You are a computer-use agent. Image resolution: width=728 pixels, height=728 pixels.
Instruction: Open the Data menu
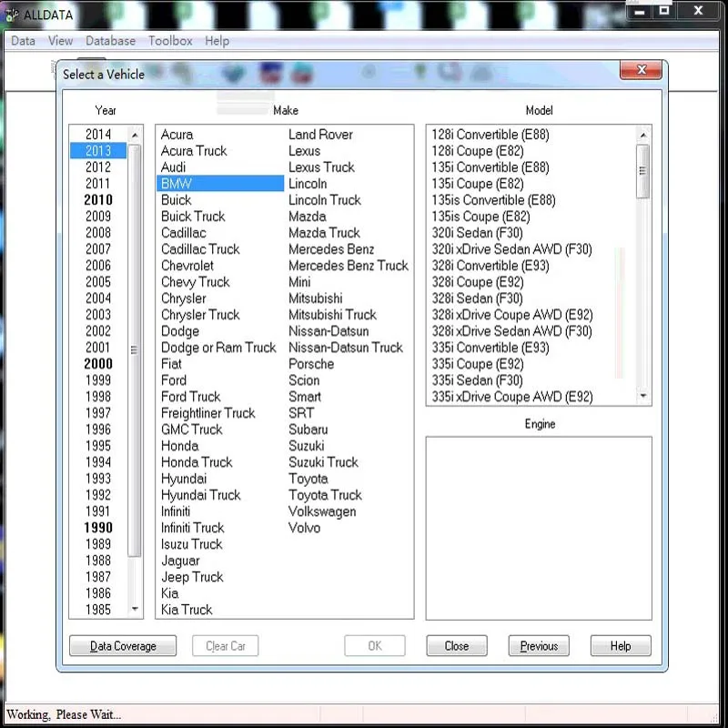tap(23, 41)
